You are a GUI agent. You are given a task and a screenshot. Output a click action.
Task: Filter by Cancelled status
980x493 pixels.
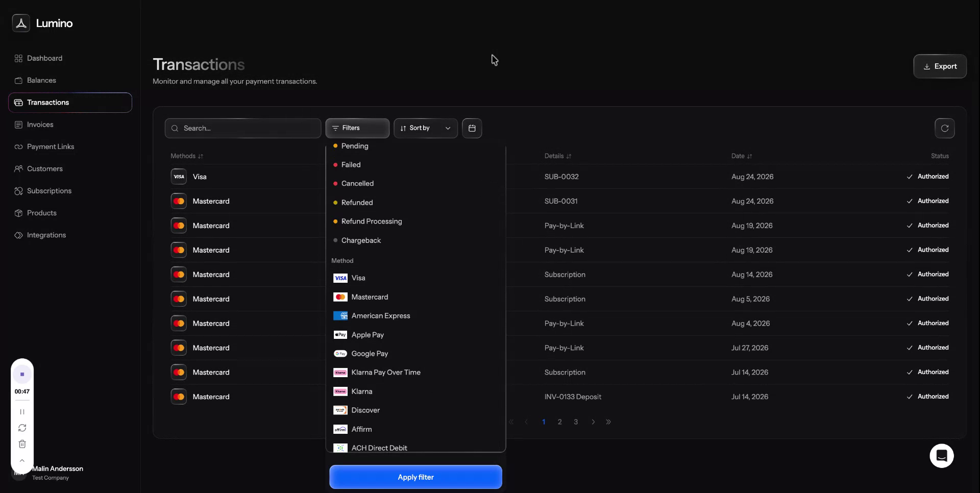(415, 184)
